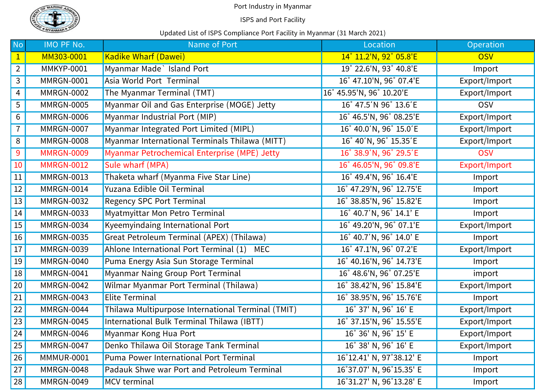Select Puma Power International Port Terminal cell
This screenshot has height=392, width=535.
pos(180,358)
